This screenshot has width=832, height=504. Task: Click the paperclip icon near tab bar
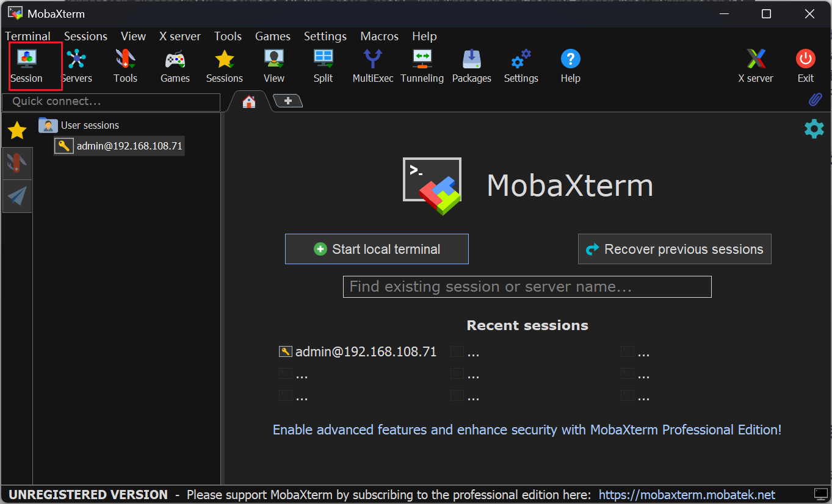[816, 99]
